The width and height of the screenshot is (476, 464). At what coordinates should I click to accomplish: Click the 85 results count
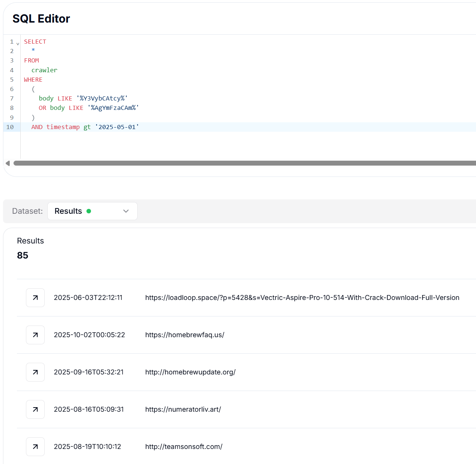[23, 256]
